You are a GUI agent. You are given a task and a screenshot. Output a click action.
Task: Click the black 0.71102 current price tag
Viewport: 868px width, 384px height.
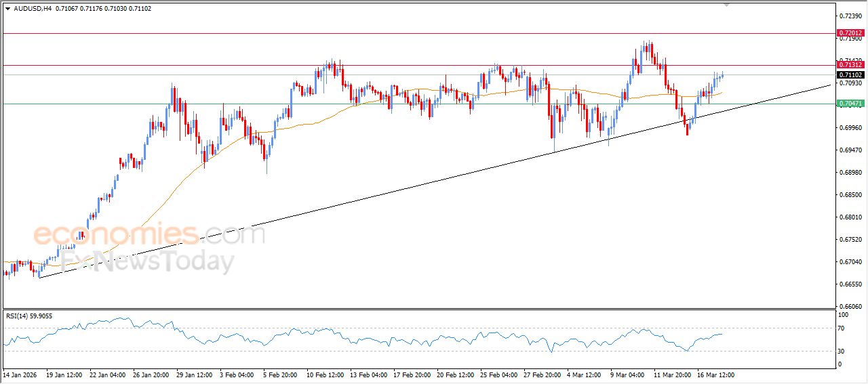(x=850, y=74)
